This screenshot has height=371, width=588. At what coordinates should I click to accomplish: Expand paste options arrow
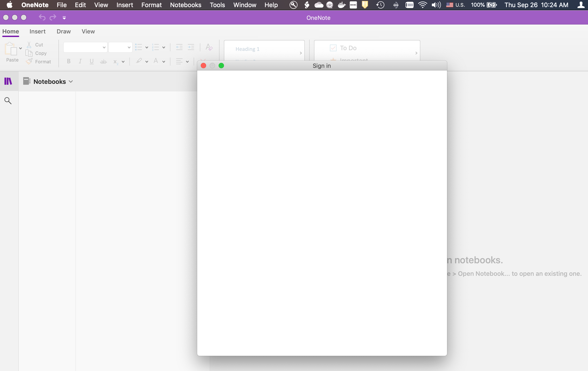(21, 48)
